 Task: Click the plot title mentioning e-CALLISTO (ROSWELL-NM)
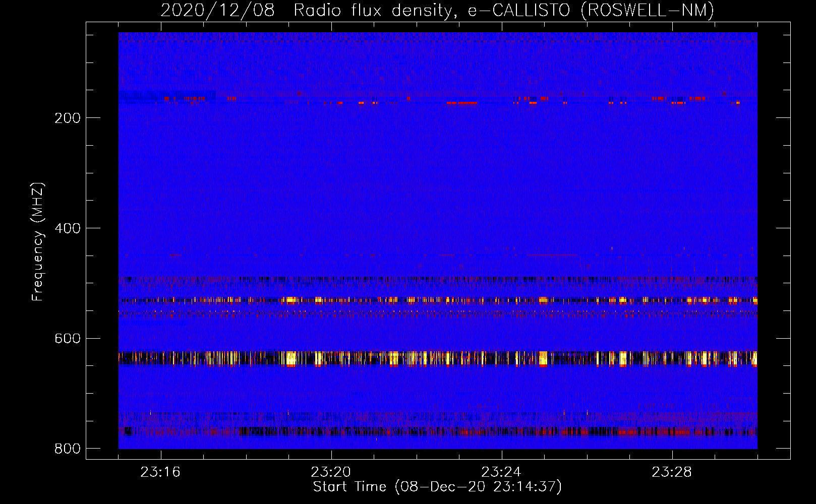coord(437,11)
